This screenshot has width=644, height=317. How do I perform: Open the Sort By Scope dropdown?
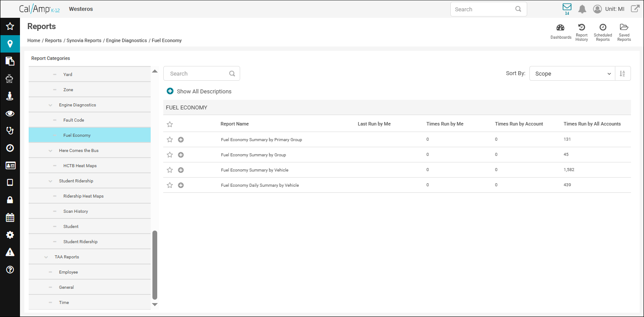572,74
